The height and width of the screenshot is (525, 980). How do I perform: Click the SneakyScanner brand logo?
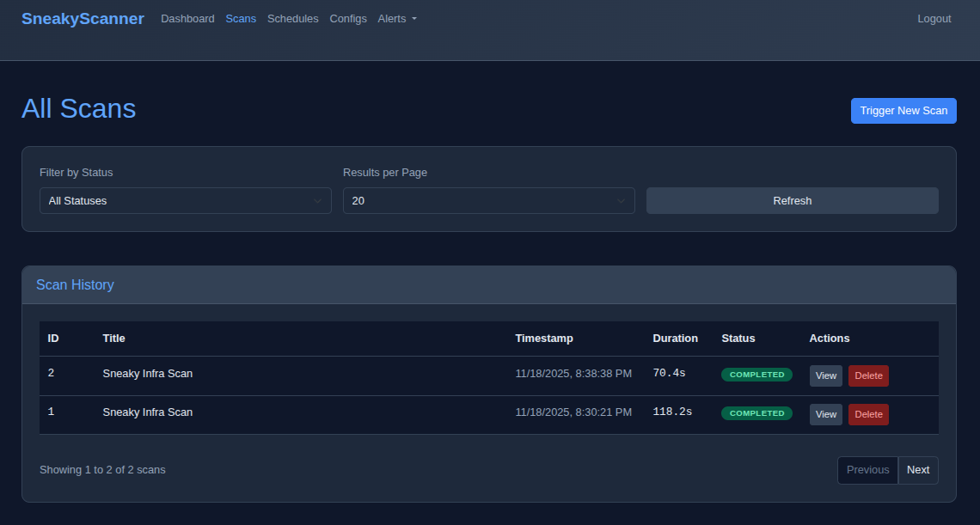[83, 19]
